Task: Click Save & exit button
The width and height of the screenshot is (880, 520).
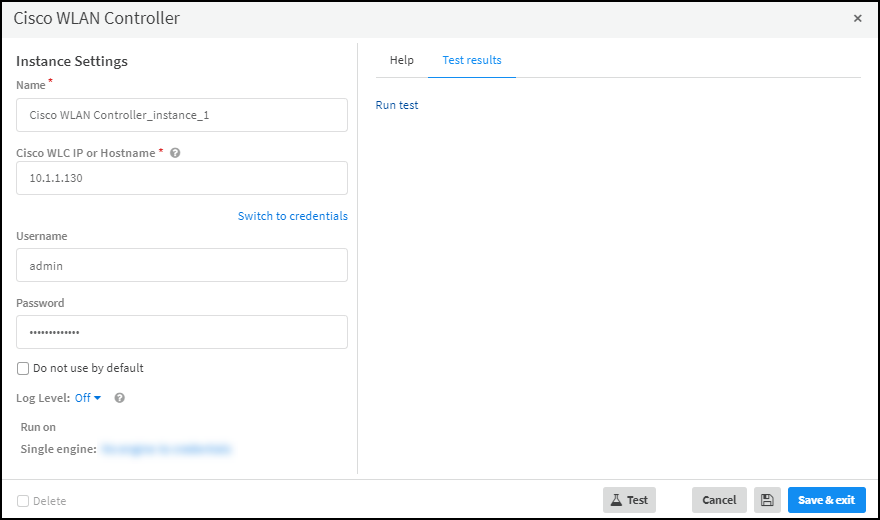Action: tap(826, 500)
